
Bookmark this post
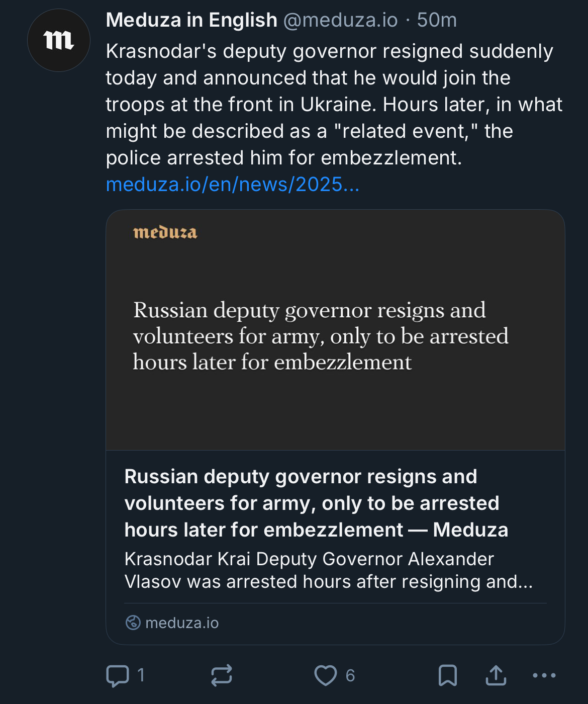click(x=447, y=675)
